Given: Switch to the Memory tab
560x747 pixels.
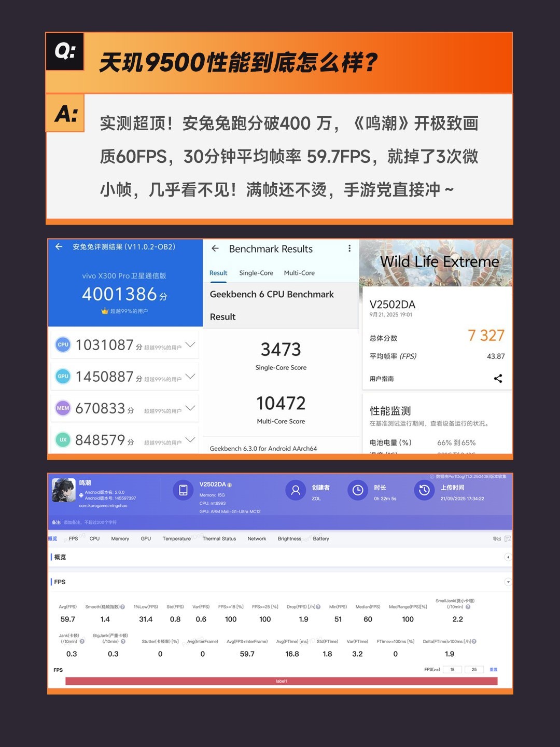Looking at the screenshot, I should coord(120,538).
